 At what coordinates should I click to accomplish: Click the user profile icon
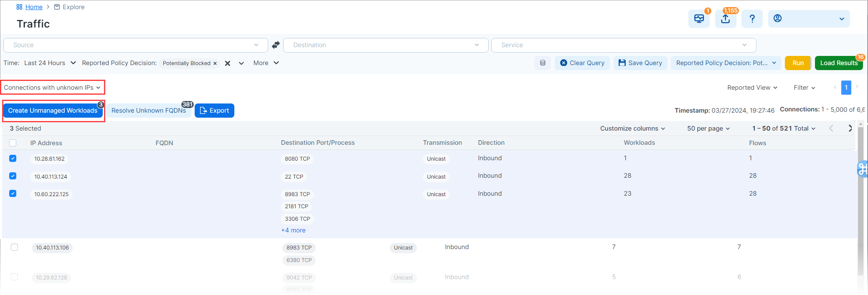777,18
